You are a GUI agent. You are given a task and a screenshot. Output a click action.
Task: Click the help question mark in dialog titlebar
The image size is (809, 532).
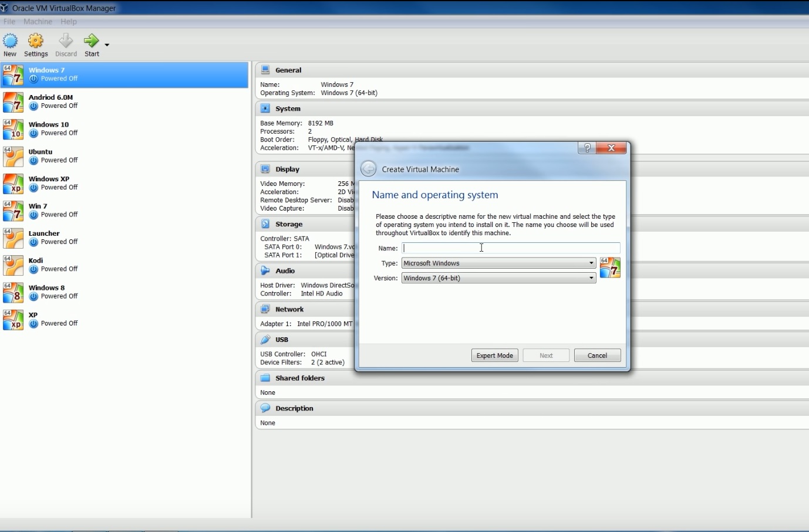coord(587,148)
